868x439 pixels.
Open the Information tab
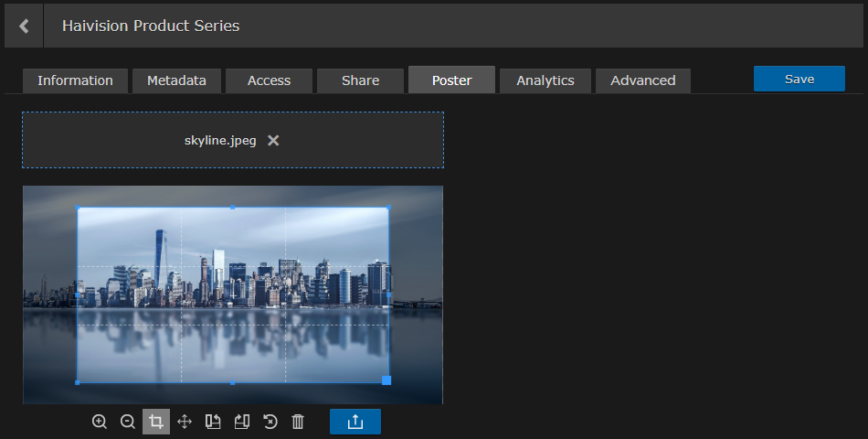75,80
